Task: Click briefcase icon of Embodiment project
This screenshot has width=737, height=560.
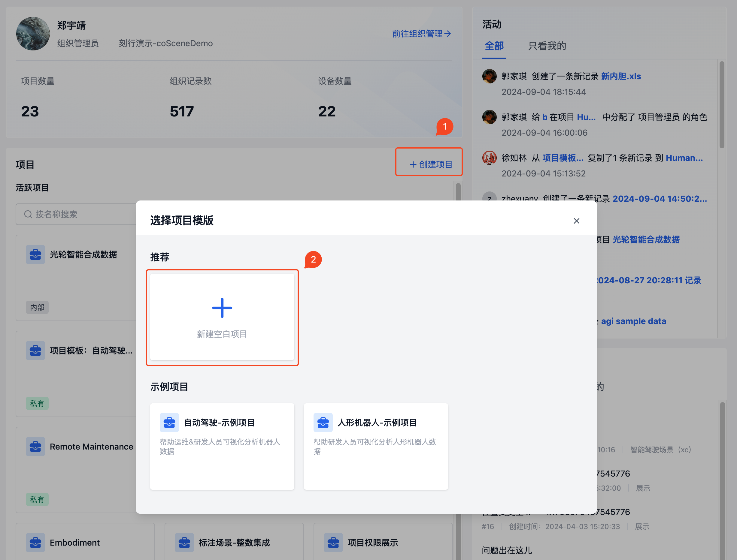Action: coord(35,543)
